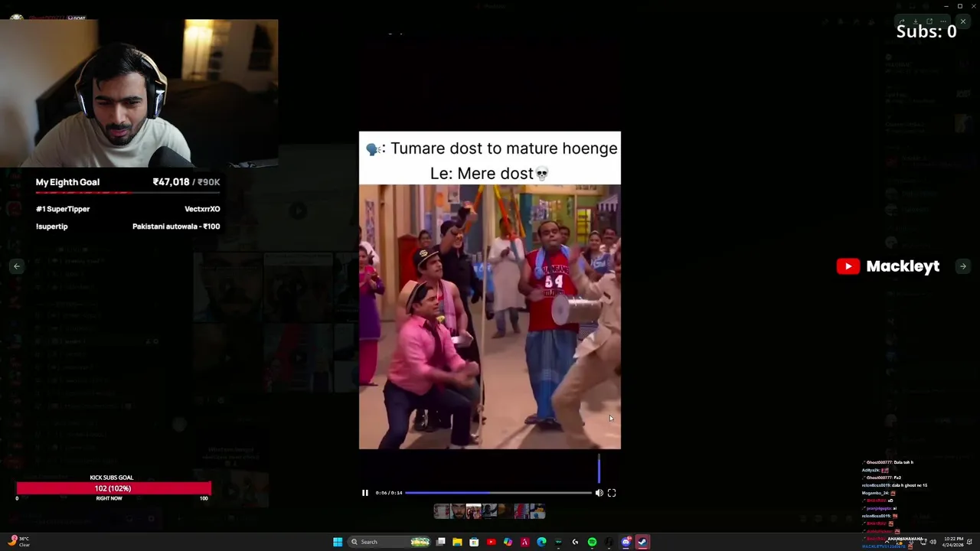Open File Explorer from the taskbar
Image resolution: width=980 pixels, height=551 pixels.
[457, 542]
